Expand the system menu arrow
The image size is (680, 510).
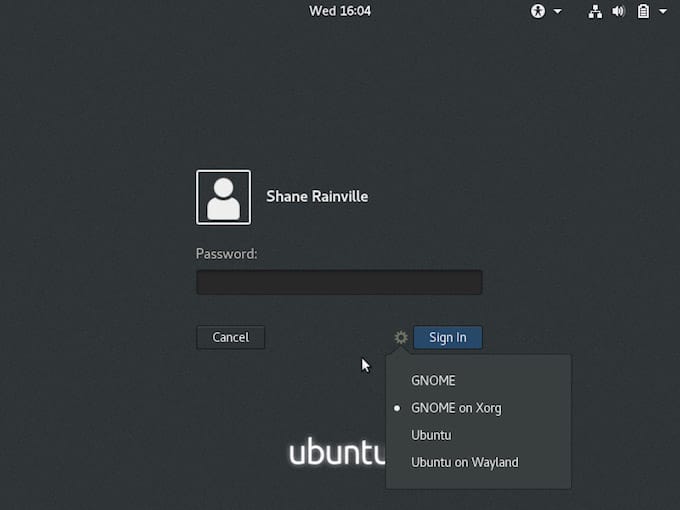click(x=663, y=11)
